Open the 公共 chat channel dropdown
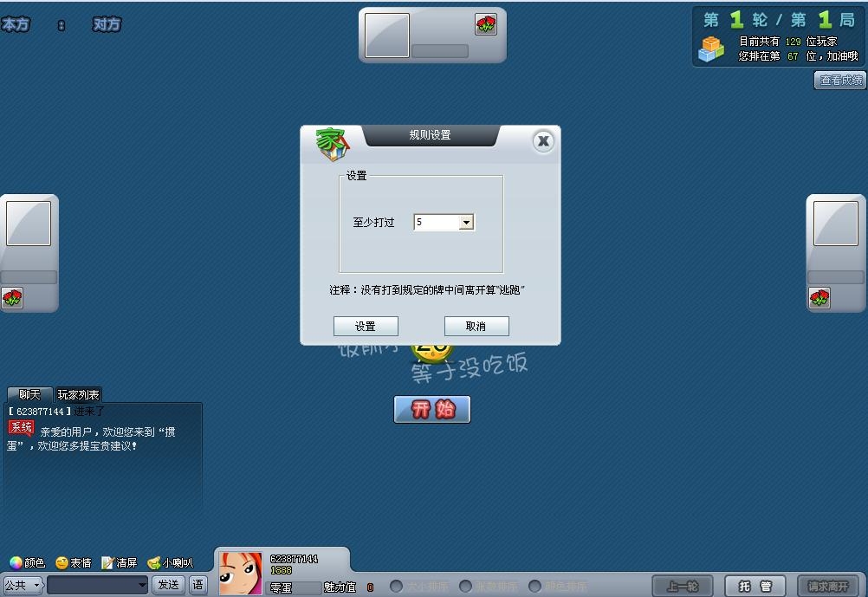 tap(23, 585)
